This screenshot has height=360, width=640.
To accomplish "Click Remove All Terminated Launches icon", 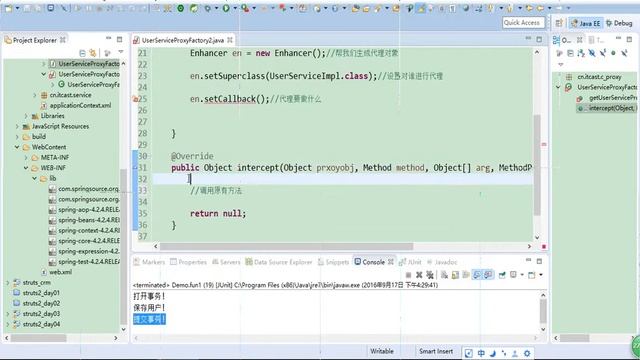I will [430, 275].
